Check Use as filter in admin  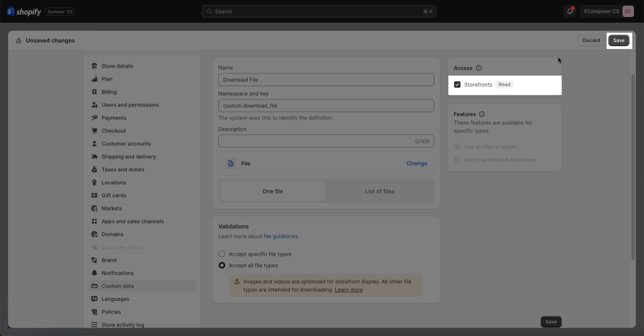coord(457,147)
